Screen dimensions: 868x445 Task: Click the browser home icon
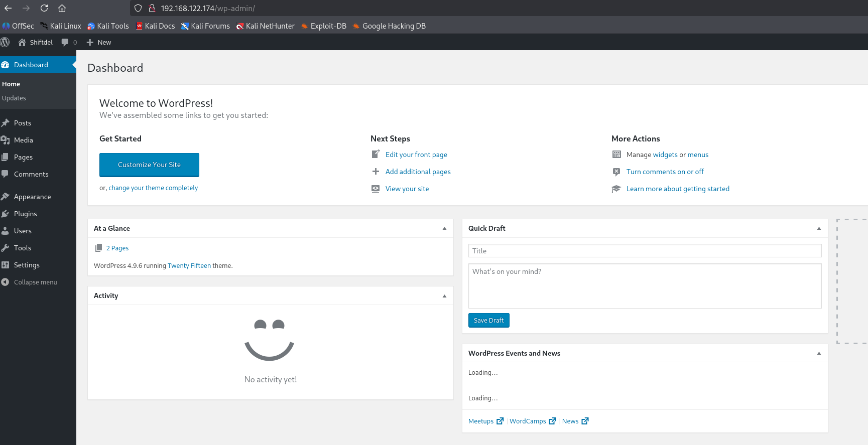pos(62,8)
